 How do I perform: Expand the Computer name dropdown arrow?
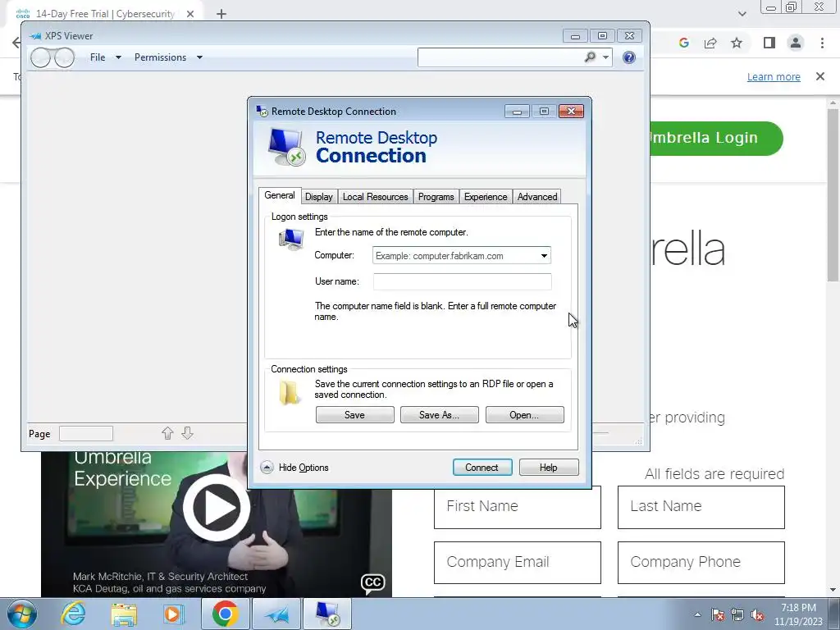point(544,256)
